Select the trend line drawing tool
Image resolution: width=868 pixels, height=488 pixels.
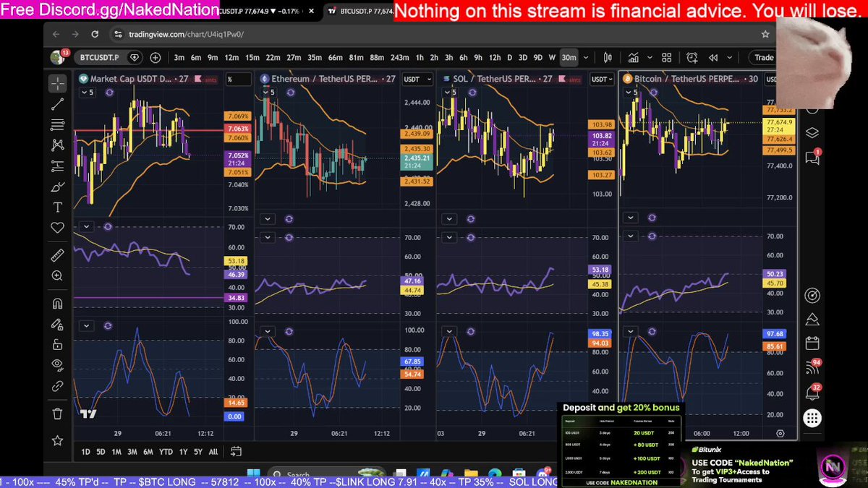[x=57, y=104]
